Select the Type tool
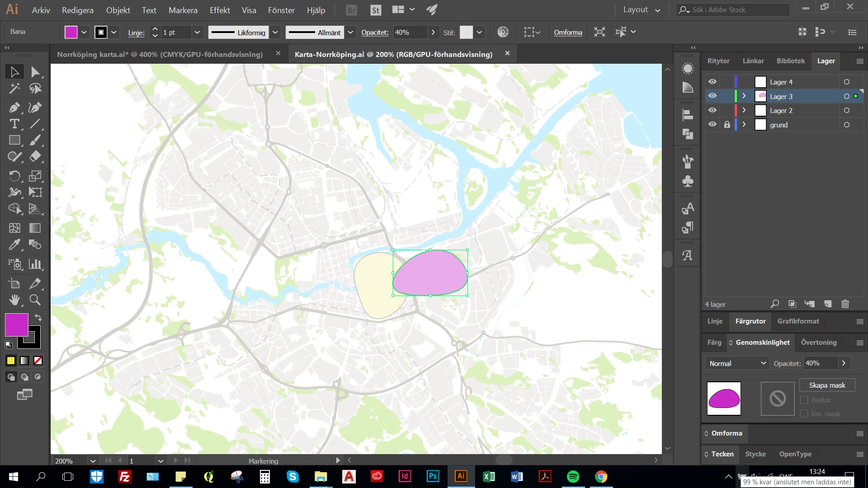Viewport: 868px width, 488px height. click(14, 124)
